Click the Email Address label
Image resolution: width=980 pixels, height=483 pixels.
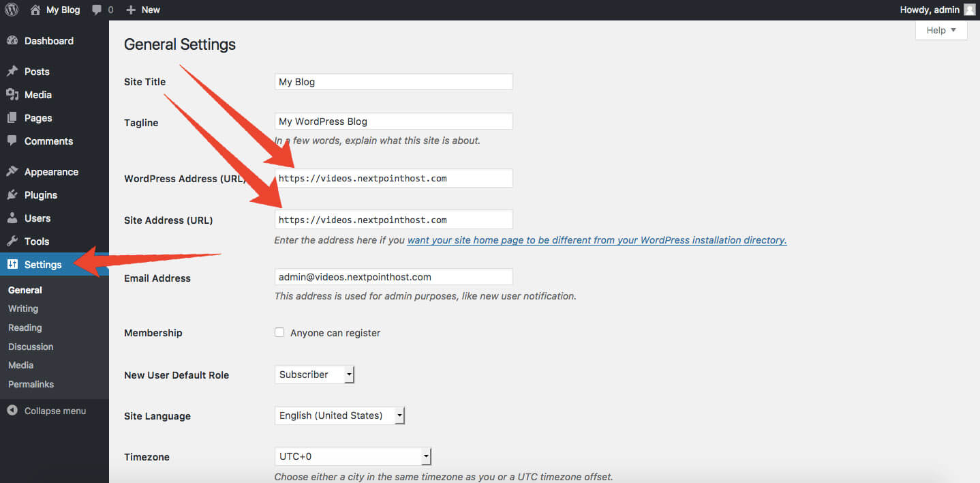pyautogui.click(x=157, y=278)
